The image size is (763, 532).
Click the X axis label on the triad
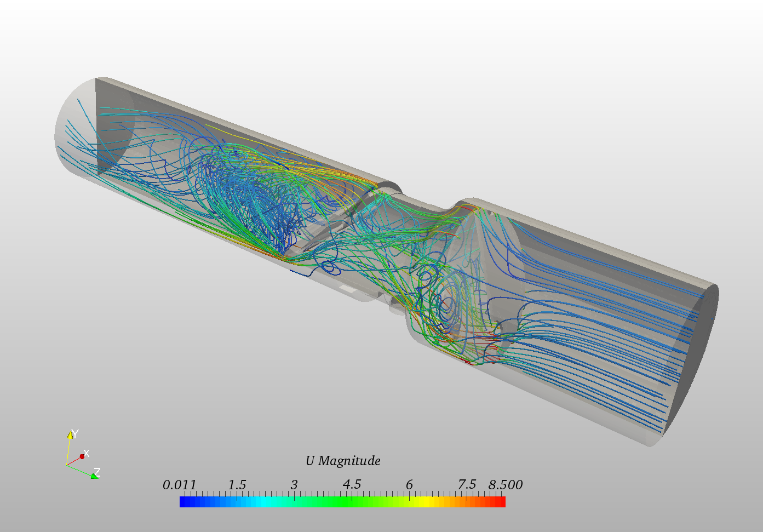coord(87,453)
